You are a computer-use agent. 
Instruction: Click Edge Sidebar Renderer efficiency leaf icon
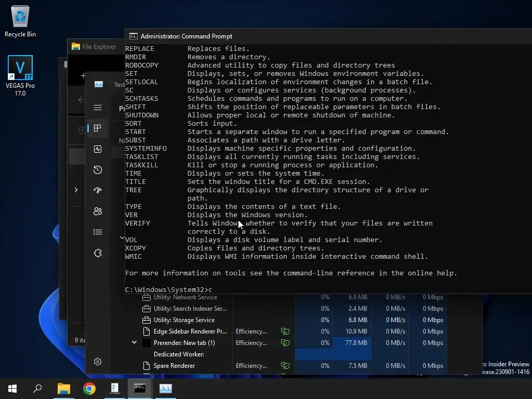click(x=285, y=331)
